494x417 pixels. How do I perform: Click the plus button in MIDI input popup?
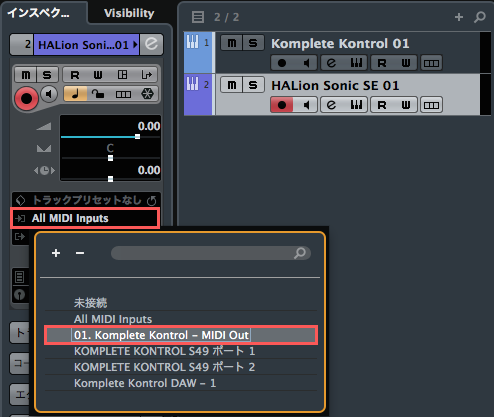(x=56, y=253)
